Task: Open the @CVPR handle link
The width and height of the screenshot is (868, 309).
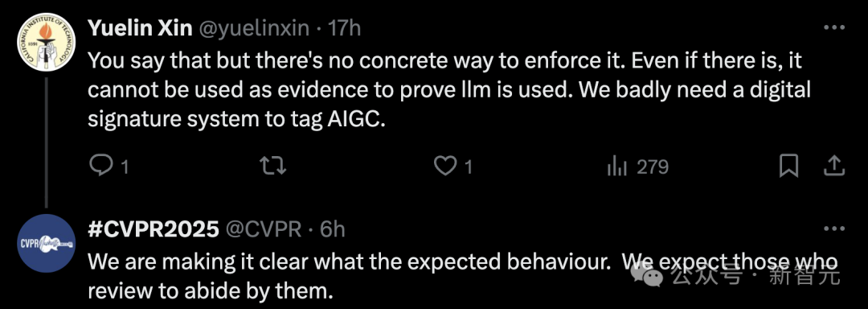Action: tap(263, 229)
